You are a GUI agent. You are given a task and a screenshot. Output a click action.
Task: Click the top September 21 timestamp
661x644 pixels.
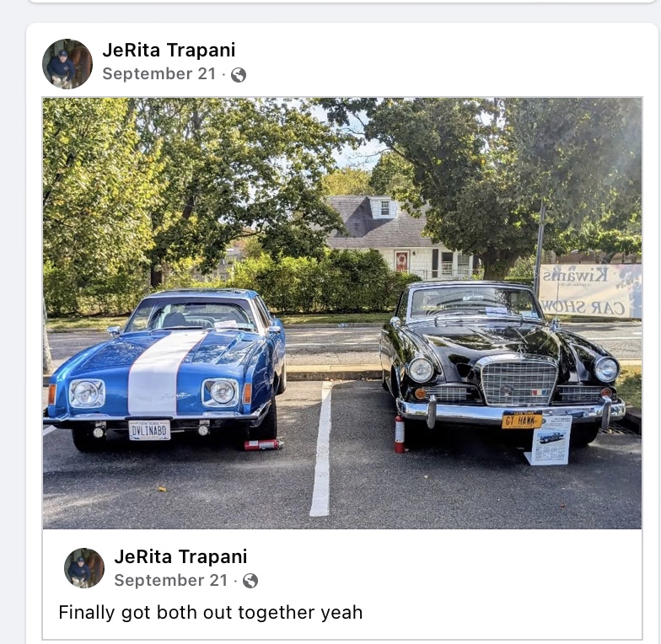pos(159,74)
